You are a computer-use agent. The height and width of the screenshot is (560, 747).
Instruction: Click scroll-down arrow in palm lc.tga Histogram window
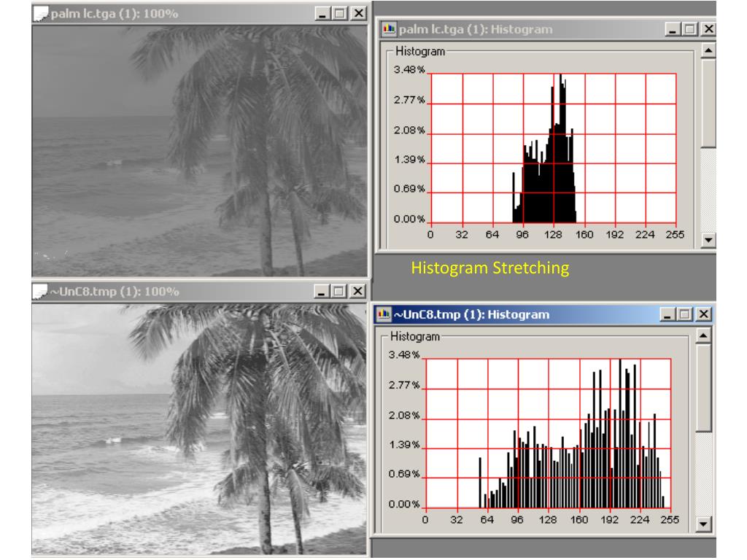click(x=708, y=240)
